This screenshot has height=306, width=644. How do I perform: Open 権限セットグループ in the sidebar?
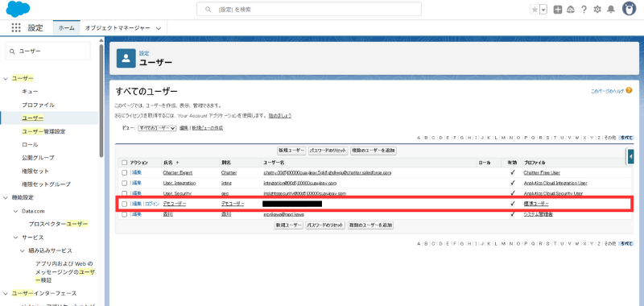[47, 184]
